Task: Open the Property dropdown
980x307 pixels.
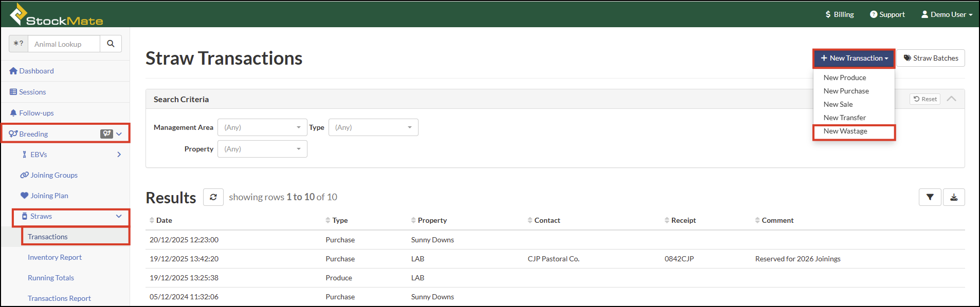Action: (262, 149)
